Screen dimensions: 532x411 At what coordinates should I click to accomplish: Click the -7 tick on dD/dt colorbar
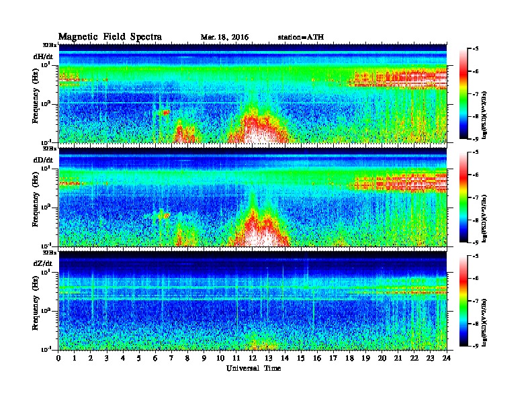pyautogui.click(x=476, y=197)
